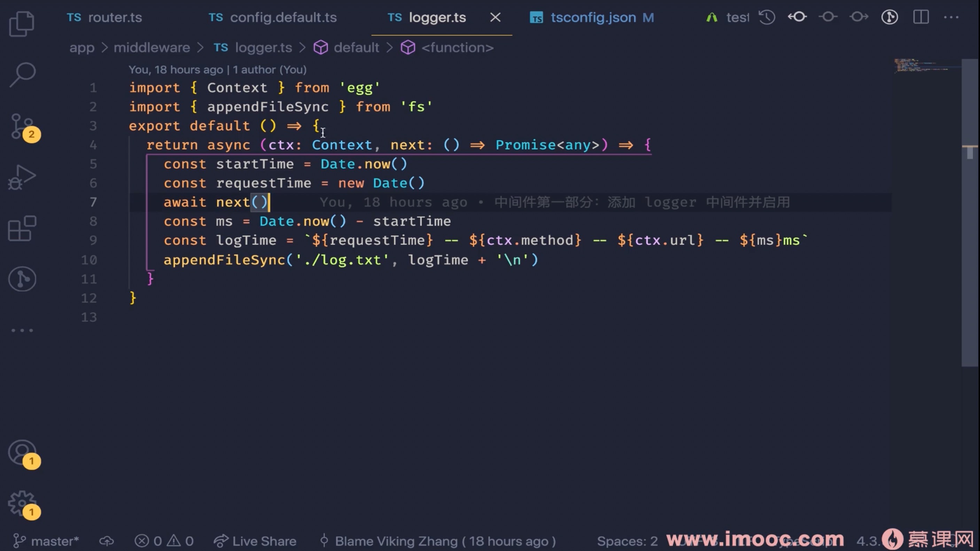Click line number 13 in the gutter

pos(89,317)
